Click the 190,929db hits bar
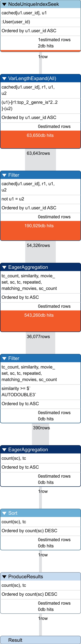Screen dimensions: 81x644 pyautogui.click(x=40, y=231)
